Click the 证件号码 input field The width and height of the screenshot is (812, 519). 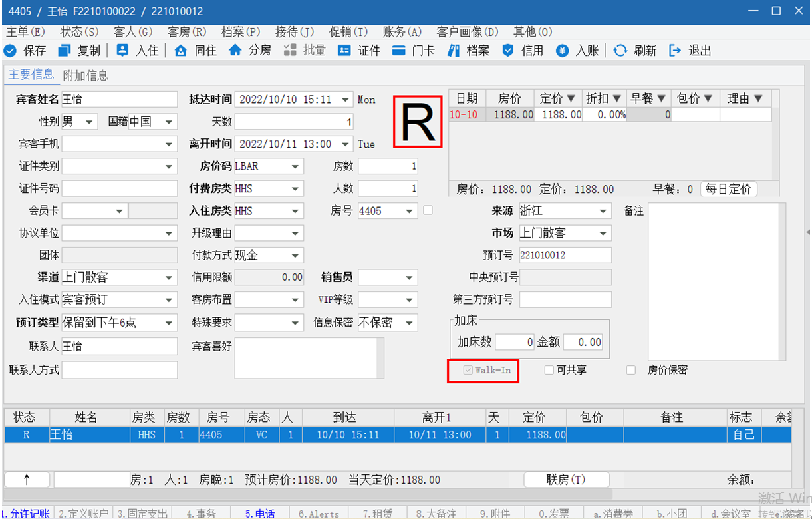tap(120, 188)
